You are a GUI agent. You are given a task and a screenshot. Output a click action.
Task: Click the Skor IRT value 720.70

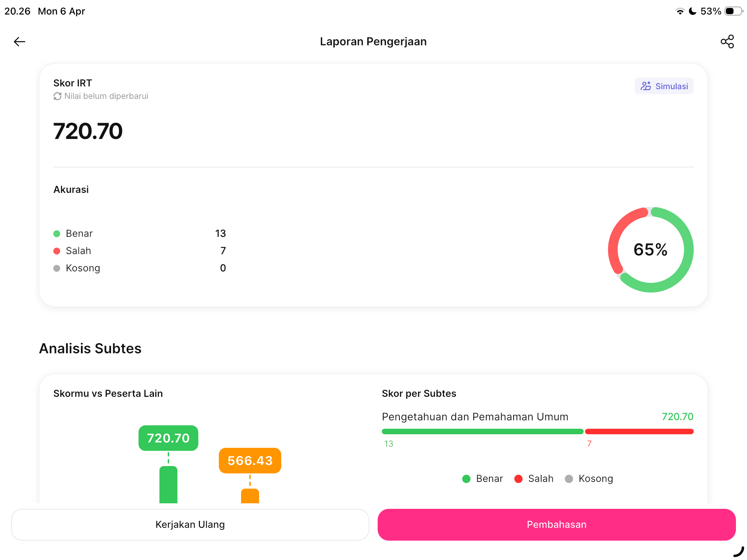(x=88, y=131)
